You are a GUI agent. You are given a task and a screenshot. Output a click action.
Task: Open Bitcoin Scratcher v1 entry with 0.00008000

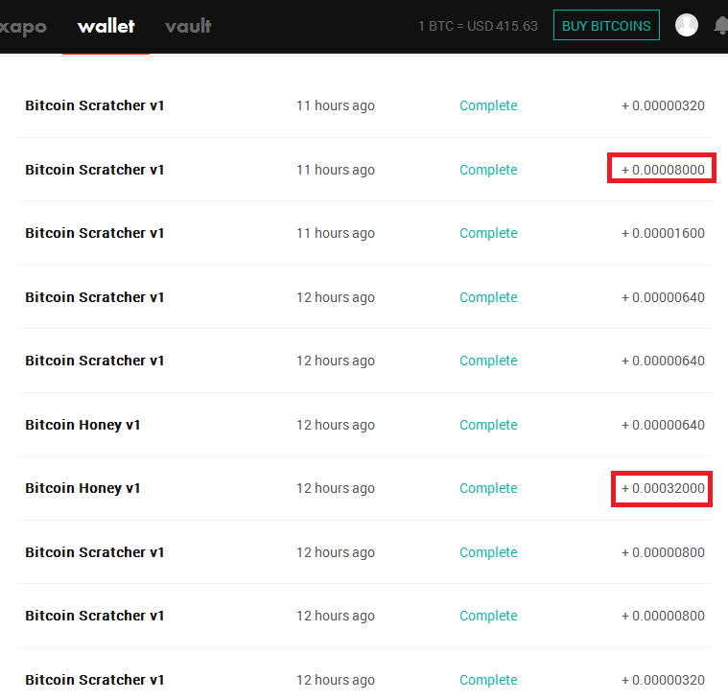[x=95, y=170]
